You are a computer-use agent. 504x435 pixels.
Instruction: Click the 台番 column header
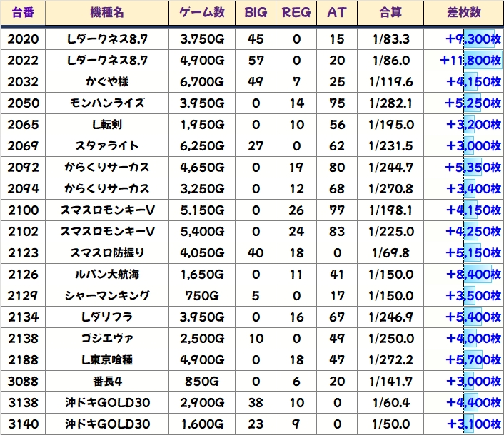coord(23,13)
